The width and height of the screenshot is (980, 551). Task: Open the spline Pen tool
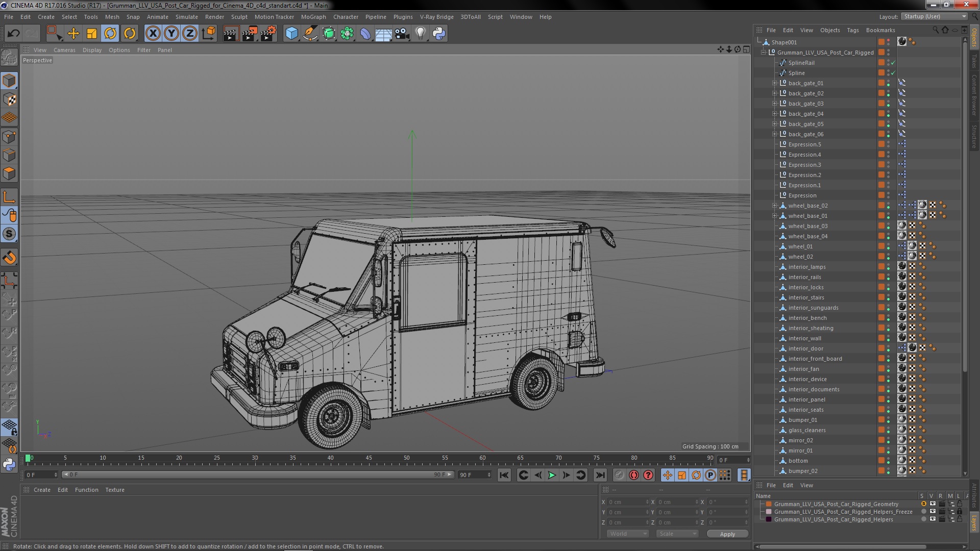coord(310,34)
